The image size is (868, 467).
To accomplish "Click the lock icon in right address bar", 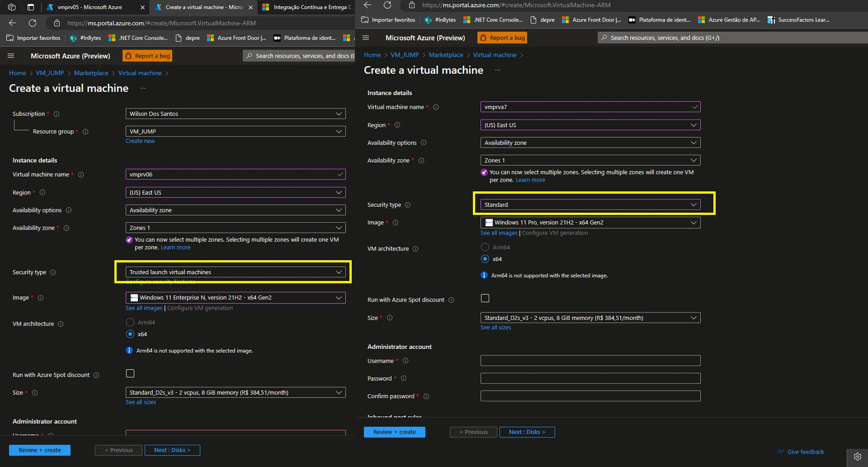I will point(411,5).
